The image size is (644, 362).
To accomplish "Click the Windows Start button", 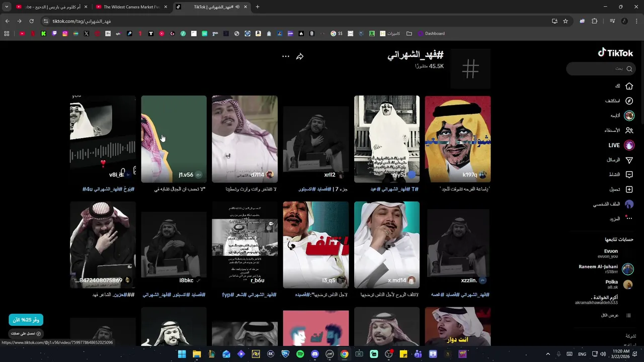I will click(x=182, y=354).
